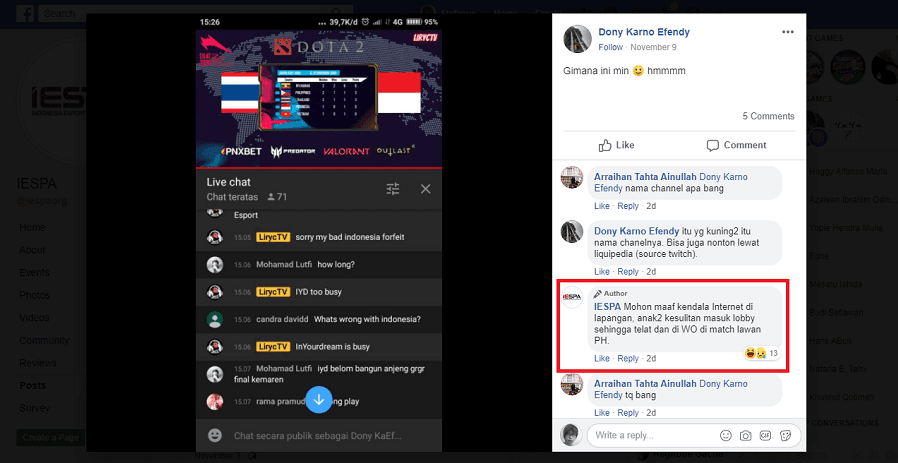Click the camera icon to attach photo
898x463 pixels.
(x=745, y=435)
